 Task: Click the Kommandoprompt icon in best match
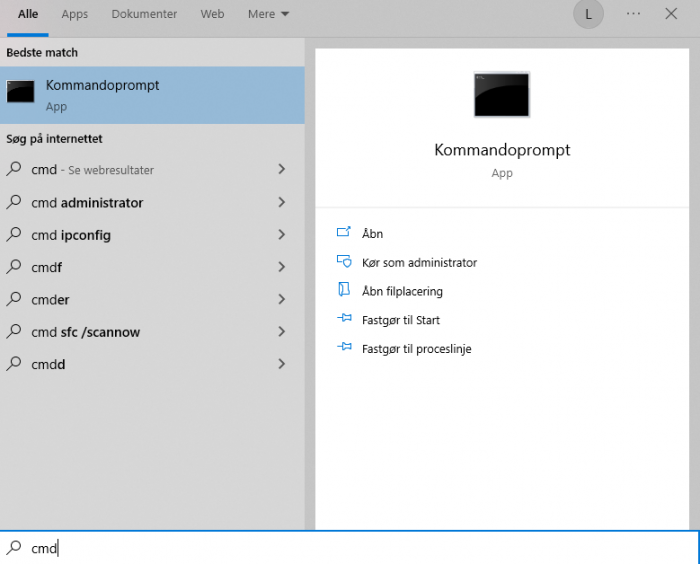pos(20,92)
